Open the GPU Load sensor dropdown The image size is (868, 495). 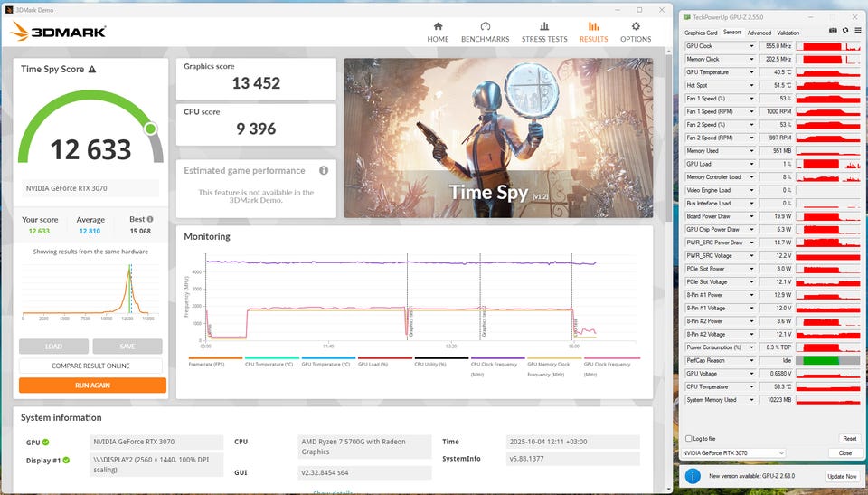pos(751,164)
